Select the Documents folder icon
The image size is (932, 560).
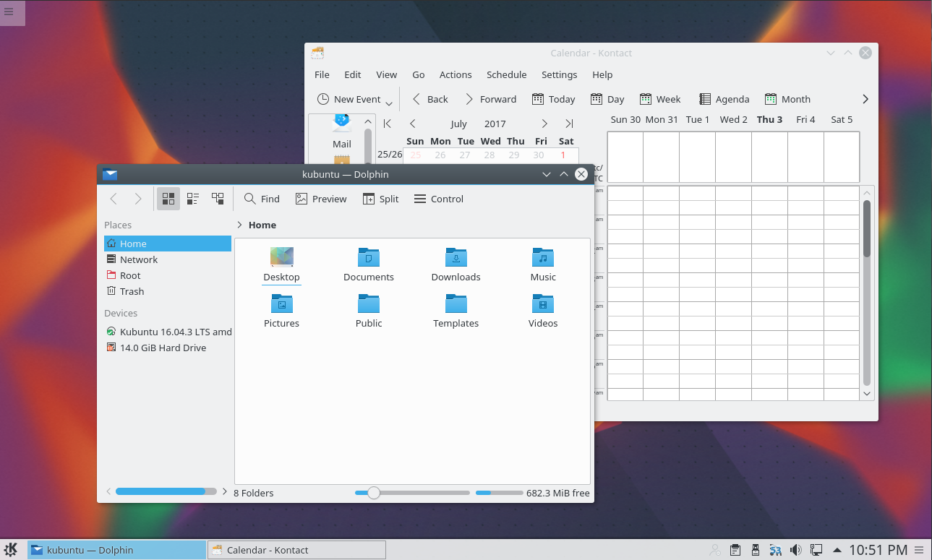click(x=369, y=257)
